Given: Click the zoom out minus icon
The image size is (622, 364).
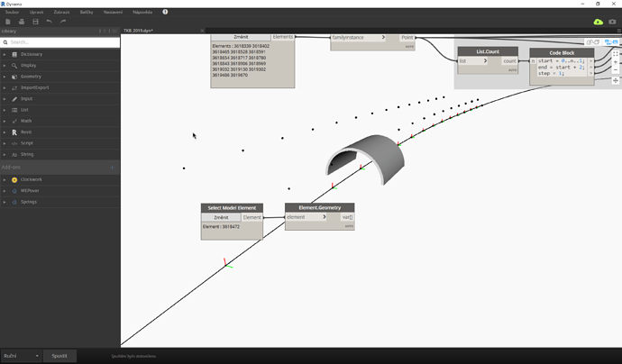Looking at the screenshot, I should tap(616, 70).
